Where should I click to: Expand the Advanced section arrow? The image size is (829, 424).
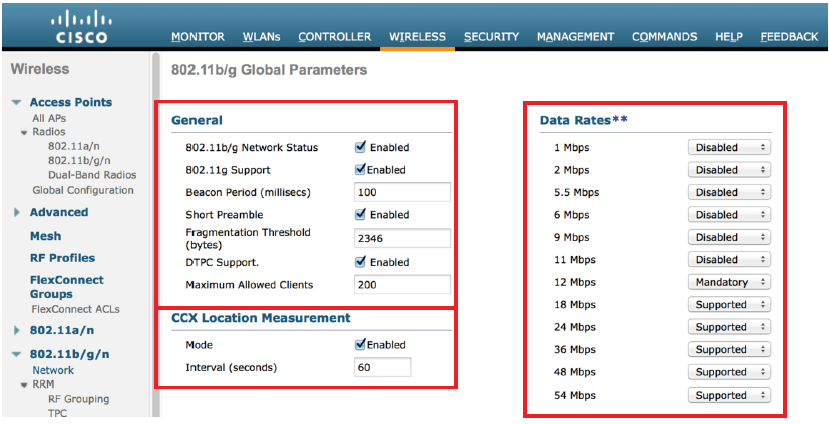pyautogui.click(x=17, y=213)
